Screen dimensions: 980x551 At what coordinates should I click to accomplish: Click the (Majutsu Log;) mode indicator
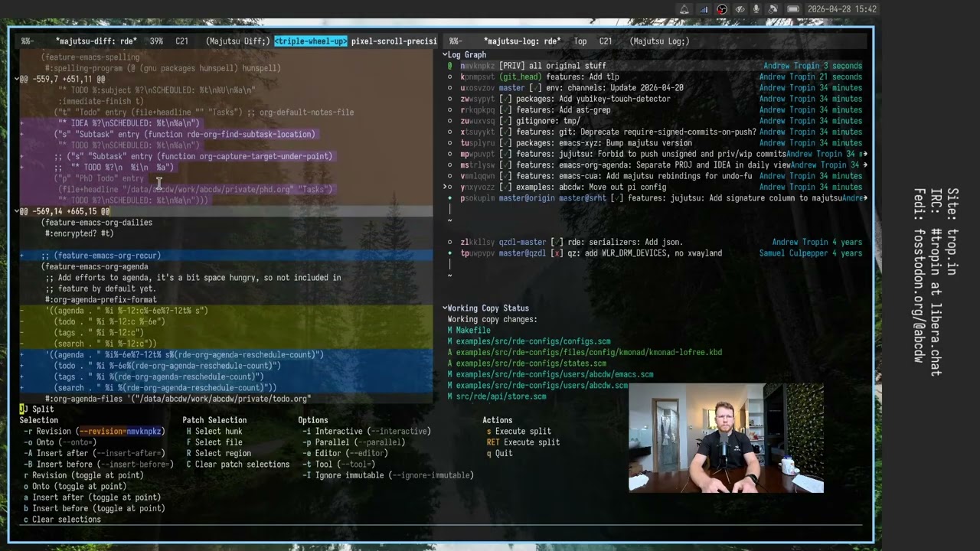coord(659,41)
